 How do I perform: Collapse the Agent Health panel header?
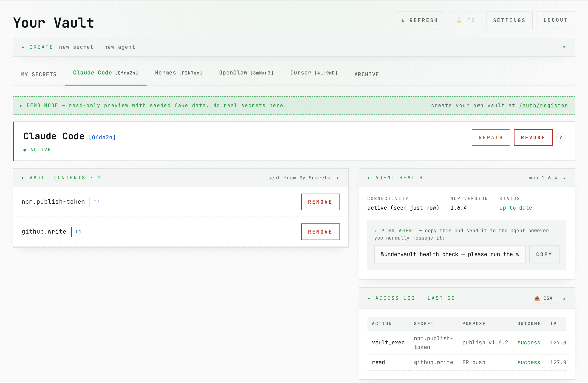pyautogui.click(x=467, y=178)
